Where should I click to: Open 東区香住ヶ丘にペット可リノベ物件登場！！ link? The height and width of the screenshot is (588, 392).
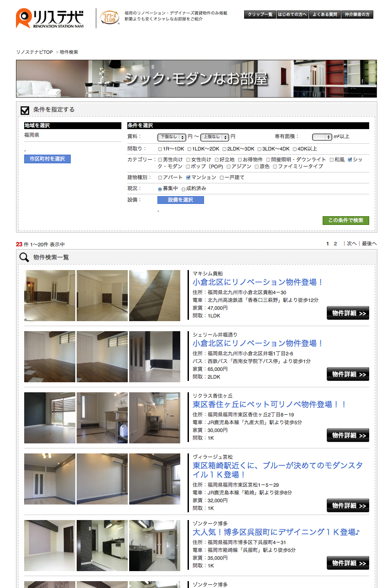click(x=270, y=405)
